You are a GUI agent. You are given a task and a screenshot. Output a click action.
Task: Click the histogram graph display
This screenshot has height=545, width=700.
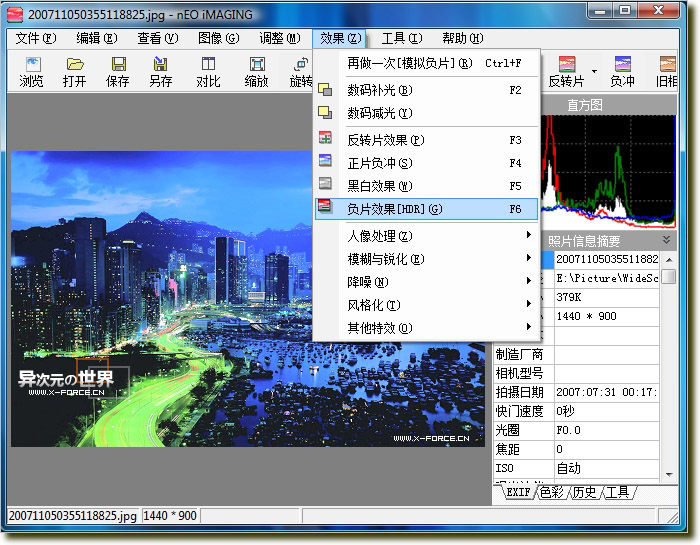[608, 171]
